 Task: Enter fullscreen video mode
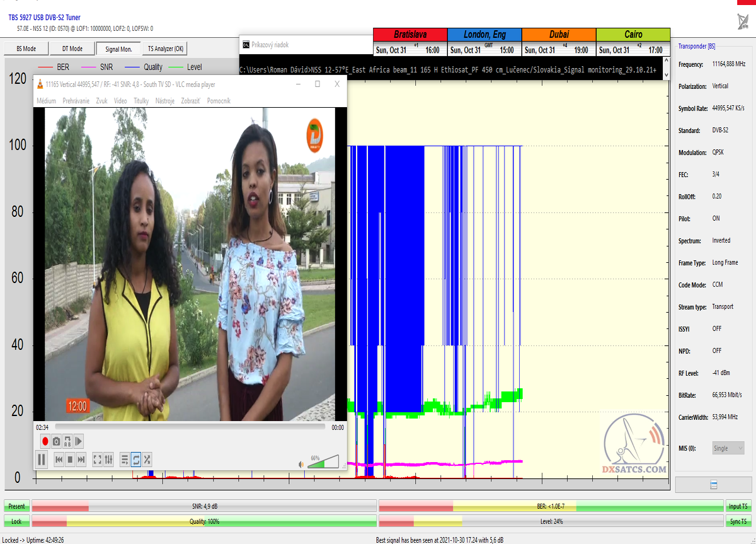97,460
